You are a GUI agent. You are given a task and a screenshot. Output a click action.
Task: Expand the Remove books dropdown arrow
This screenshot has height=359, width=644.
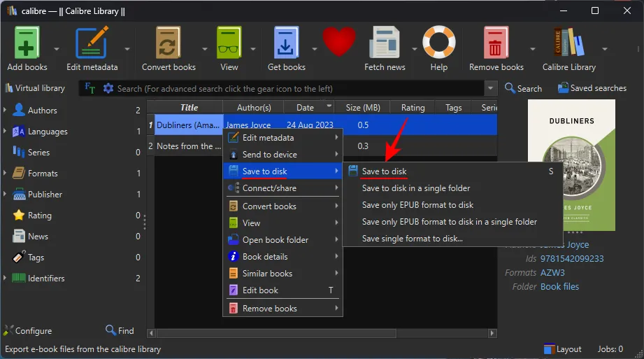point(533,49)
